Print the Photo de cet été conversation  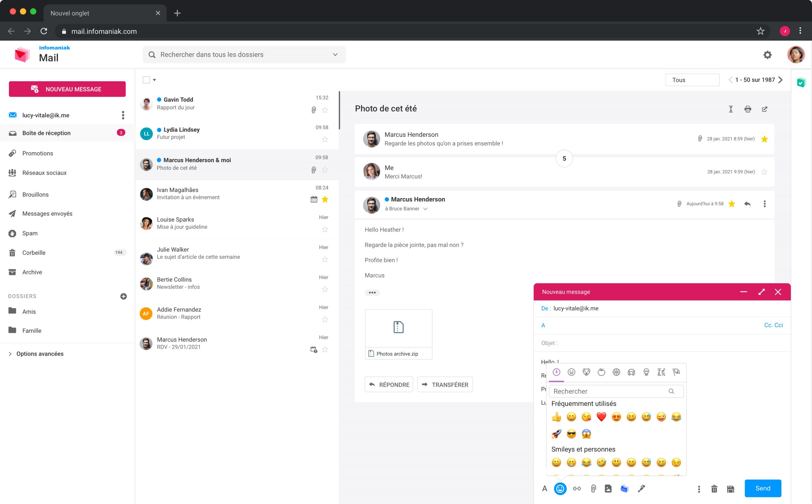coord(748,109)
